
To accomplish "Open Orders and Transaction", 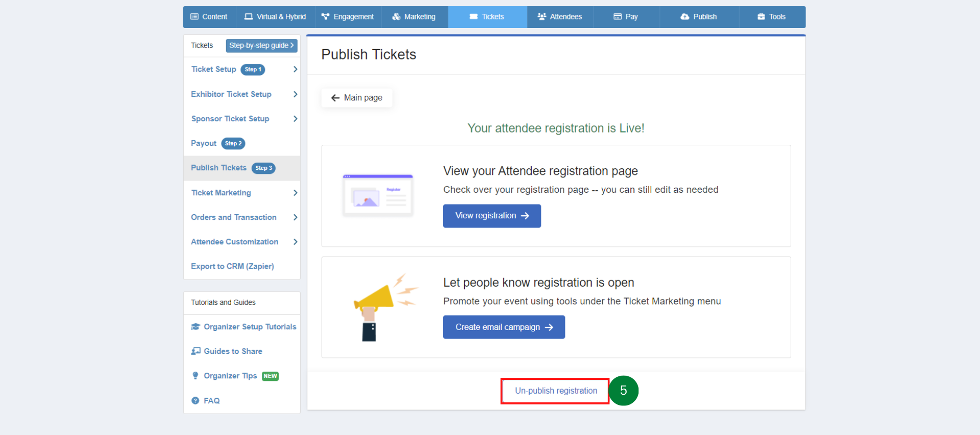I will (x=234, y=217).
